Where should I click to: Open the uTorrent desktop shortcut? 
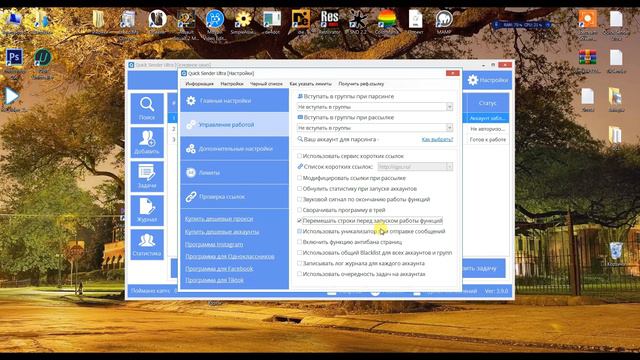click(42, 58)
